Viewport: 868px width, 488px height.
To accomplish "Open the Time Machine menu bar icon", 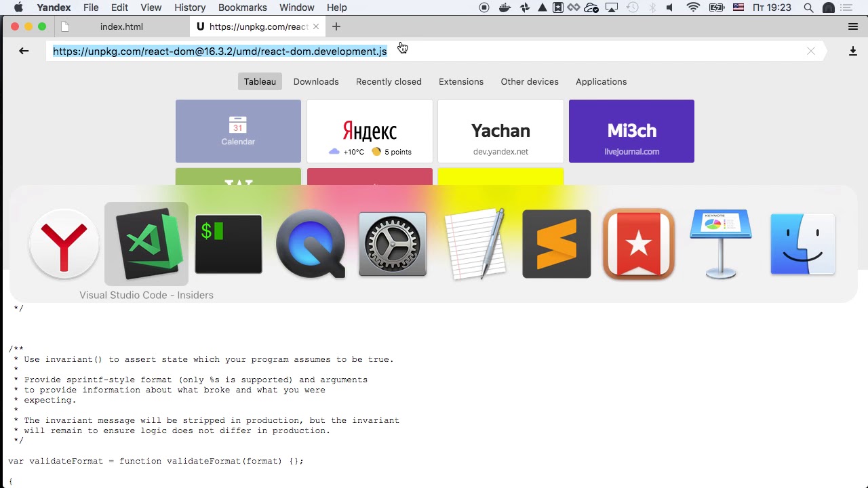I will point(633,7).
